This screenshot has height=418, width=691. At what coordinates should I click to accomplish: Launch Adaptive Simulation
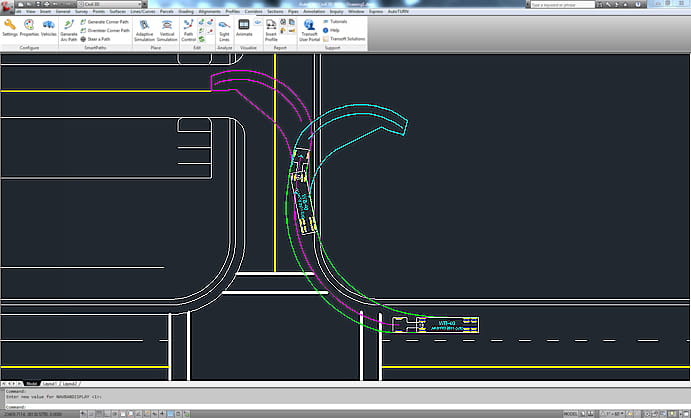[145, 30]
